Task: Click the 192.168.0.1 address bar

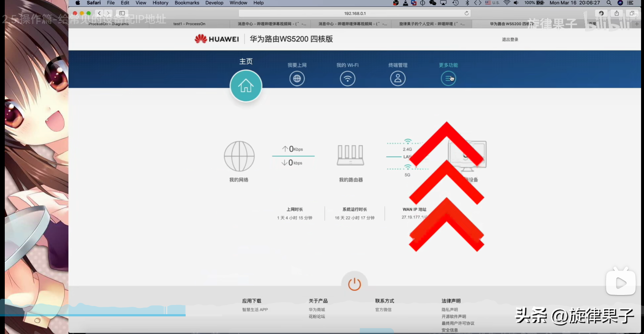Action: coord(354,13)
